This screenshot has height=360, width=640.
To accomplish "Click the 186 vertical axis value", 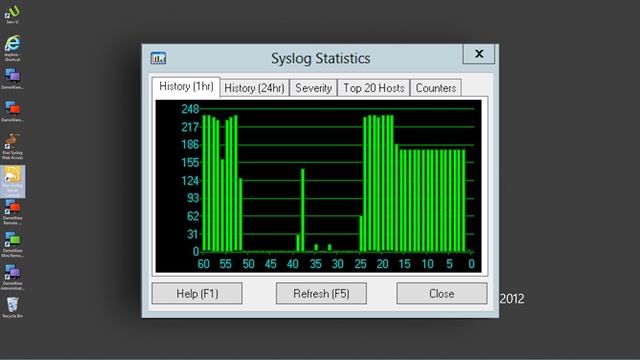I will pyautogui.click(x=190, y=144).
